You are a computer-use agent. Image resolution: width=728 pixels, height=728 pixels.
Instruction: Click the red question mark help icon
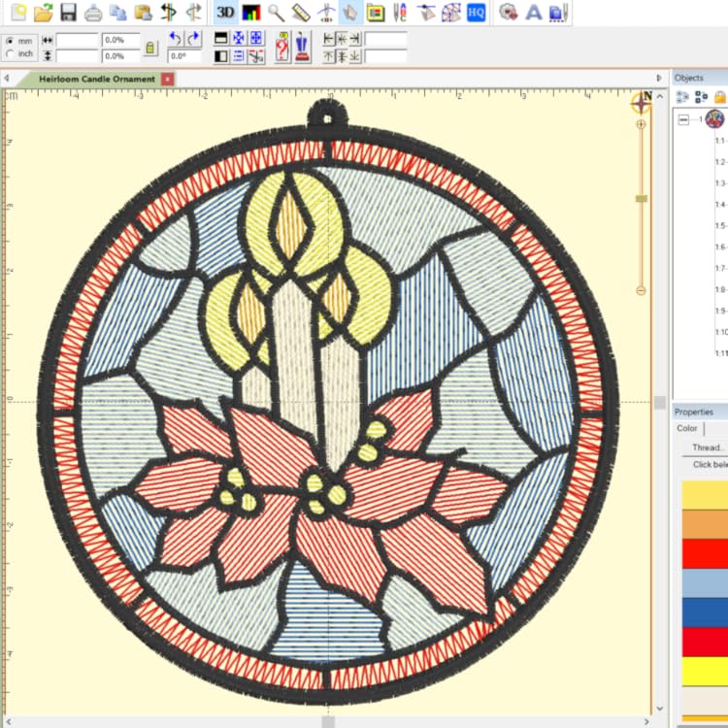coord(282,47)
